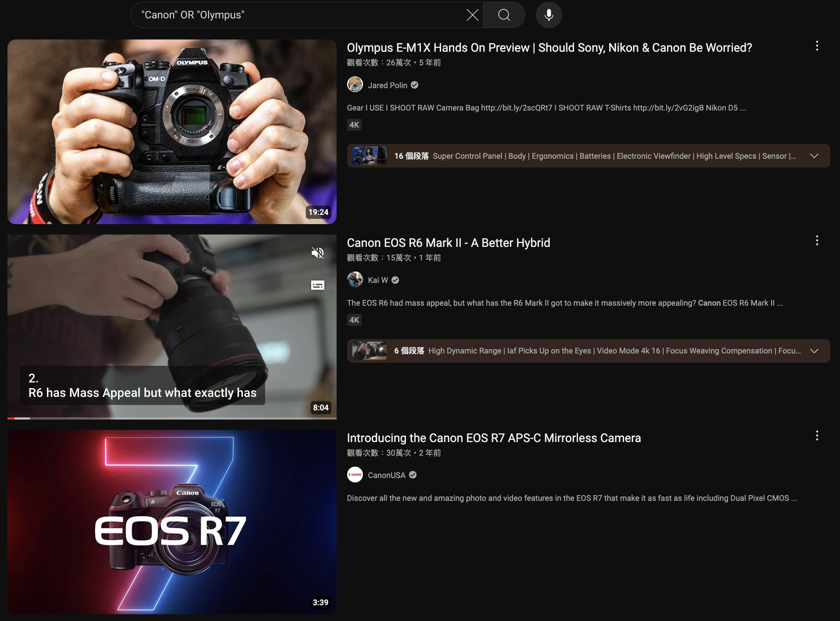Toggle captions on the R6 Mark II preview
The width and height of the screenshot is (840, 621).
click(x=318, y=286)
